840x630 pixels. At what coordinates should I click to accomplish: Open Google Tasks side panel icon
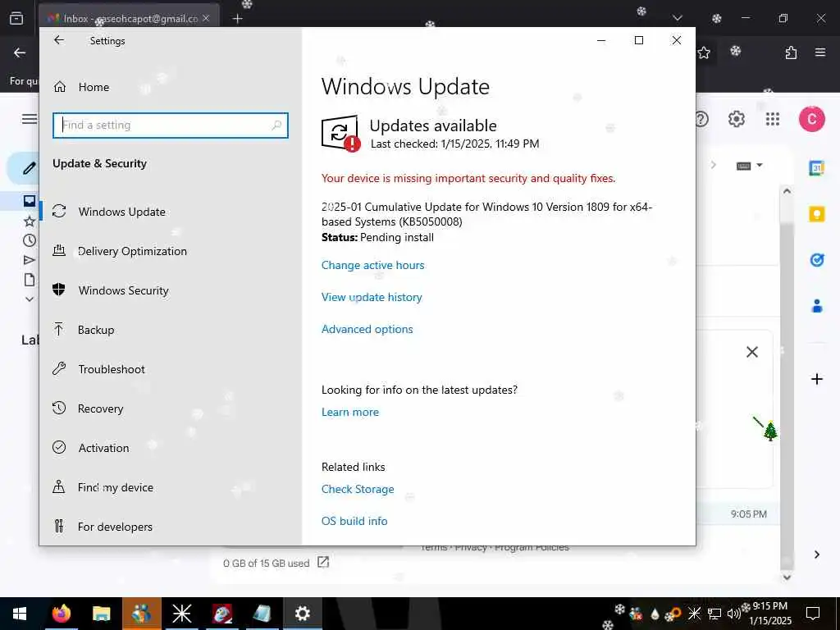tap(816, 260)
